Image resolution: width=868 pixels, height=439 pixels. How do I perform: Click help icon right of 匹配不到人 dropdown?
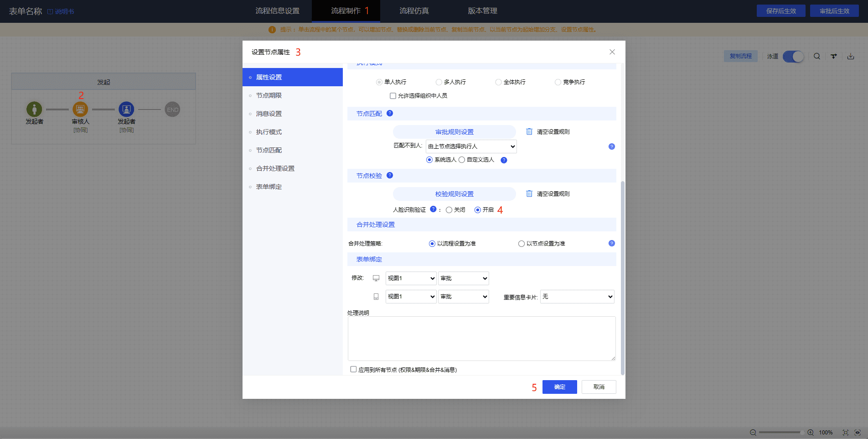point(612,146)
